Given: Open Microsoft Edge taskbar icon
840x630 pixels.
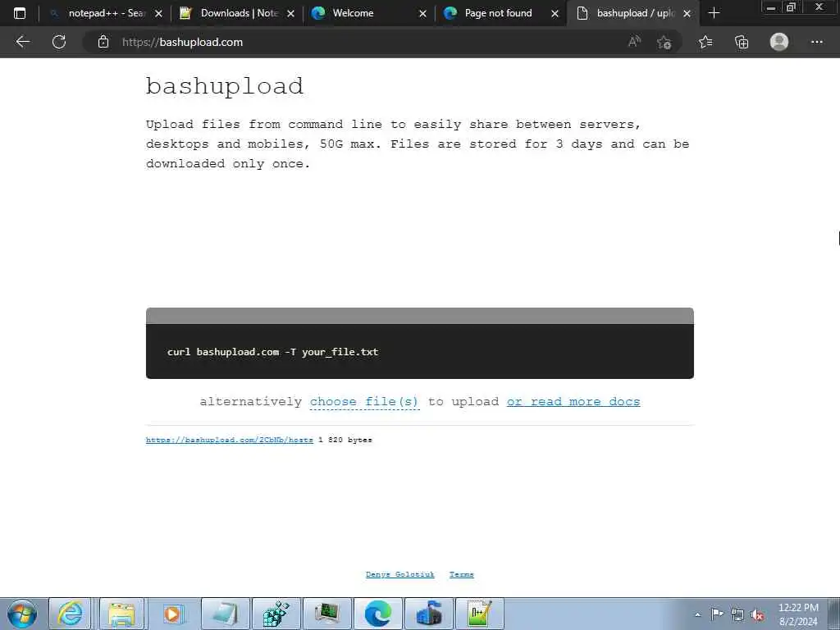Looking at the screenshot, I should click(x=378, y=614).
